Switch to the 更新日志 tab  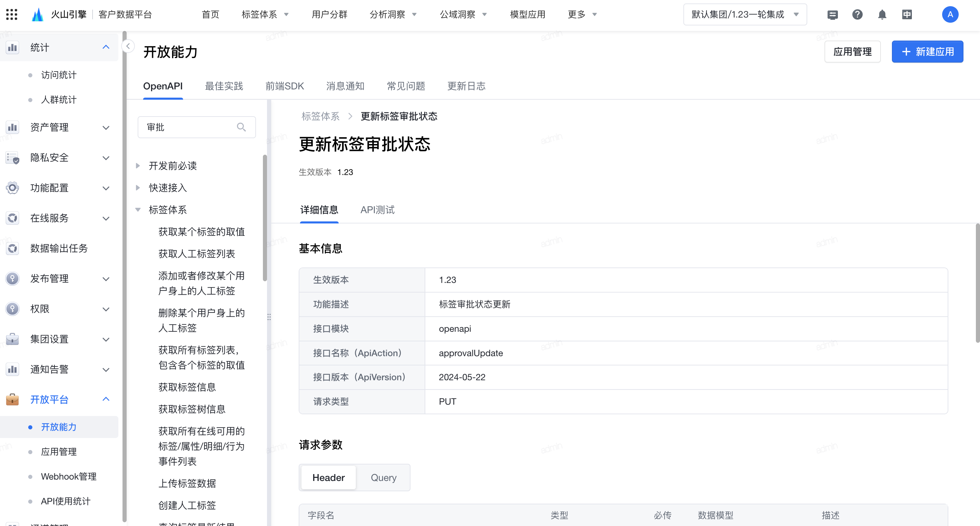[466, 86]
